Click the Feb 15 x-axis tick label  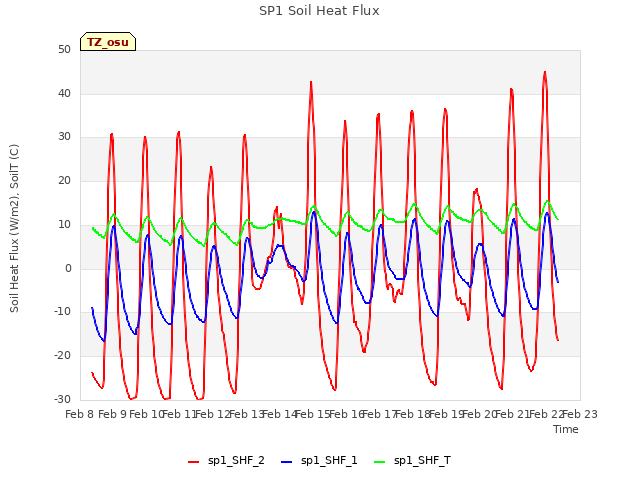(x=312, y=414)
